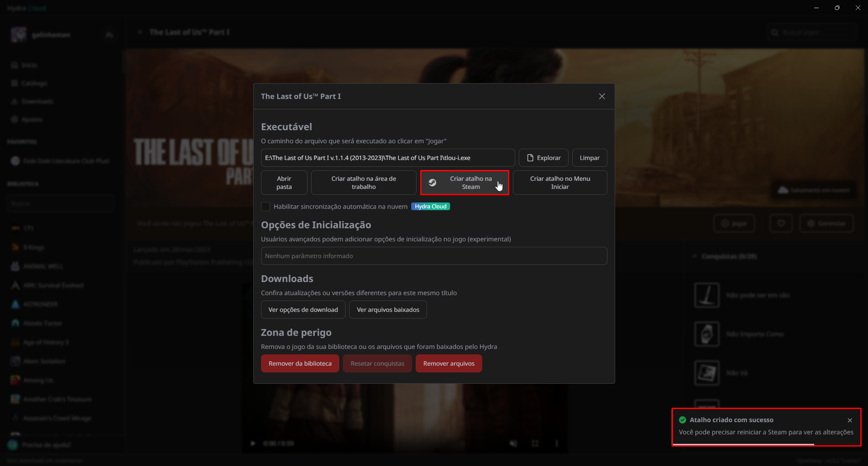Click Ver opções de download

tap(303, 310)
